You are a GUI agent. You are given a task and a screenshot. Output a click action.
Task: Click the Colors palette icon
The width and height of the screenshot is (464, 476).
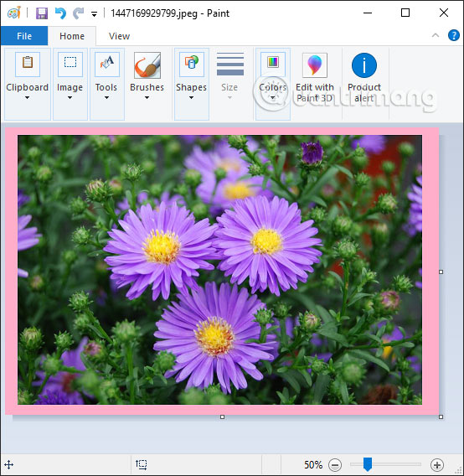tap(273, 64)
